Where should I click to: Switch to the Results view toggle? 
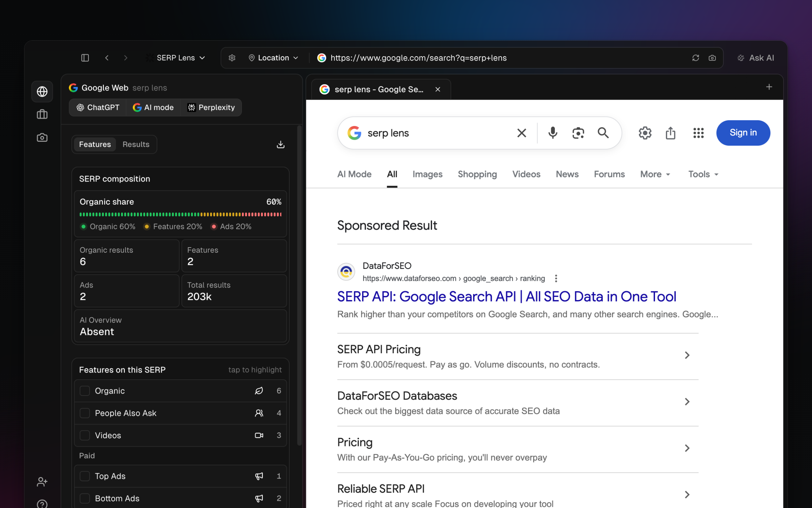[x=136, y=145]
